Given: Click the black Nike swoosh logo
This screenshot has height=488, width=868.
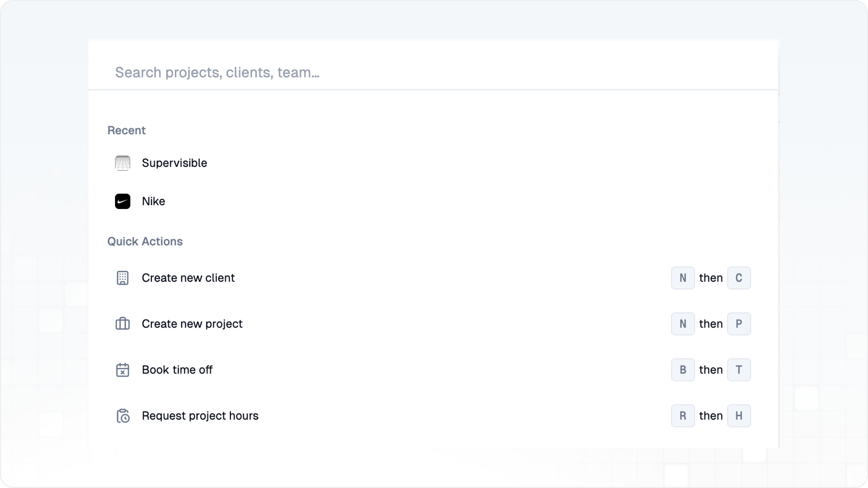Looking at the screenshot, I should 122,201.
